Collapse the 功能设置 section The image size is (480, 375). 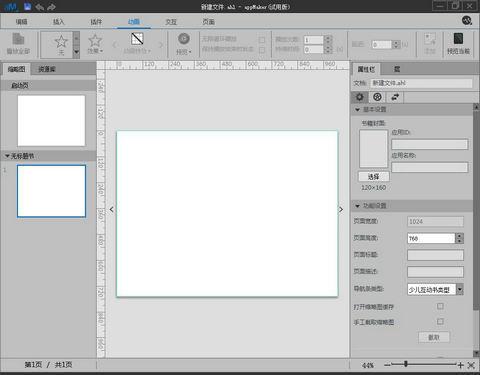point(357,206)
